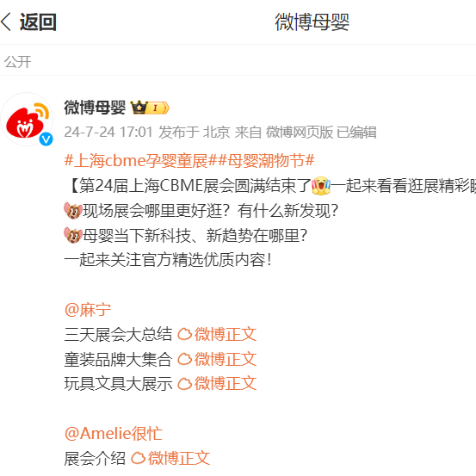Click the mouse emoji before 母婴当下
Viewport: 476px width, 476px height.
tap(73, 235)
